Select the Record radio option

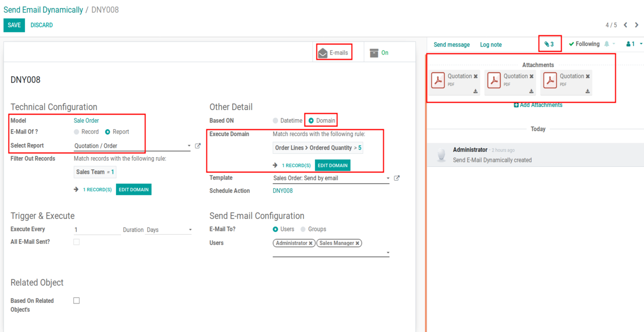click(x=76, y=132)
